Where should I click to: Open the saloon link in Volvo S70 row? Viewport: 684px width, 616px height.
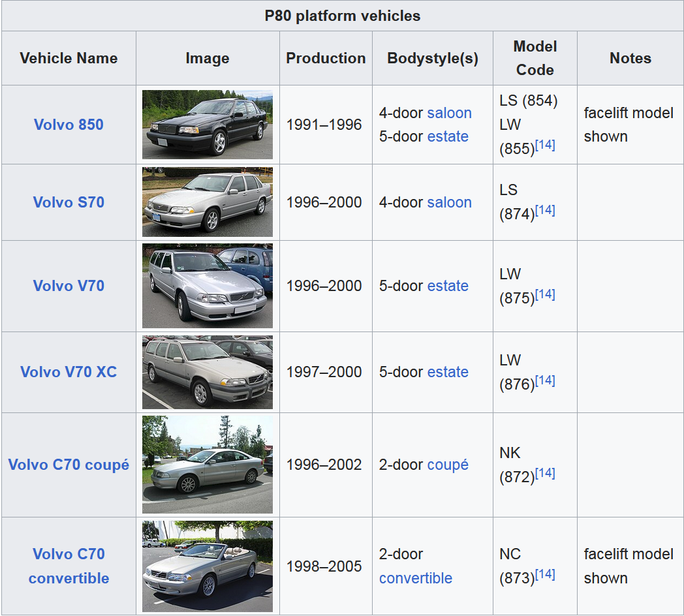(x=449, y=202)
